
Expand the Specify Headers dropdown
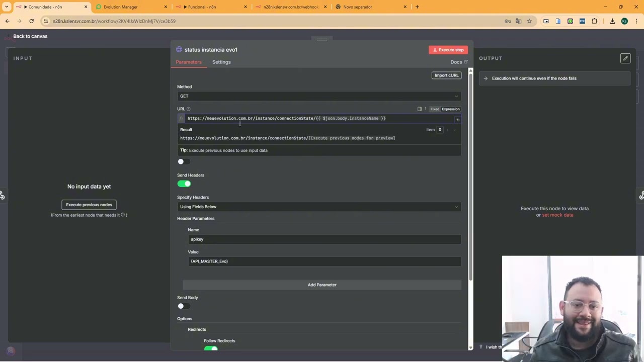pyautogui.click(x=319, y=207)
